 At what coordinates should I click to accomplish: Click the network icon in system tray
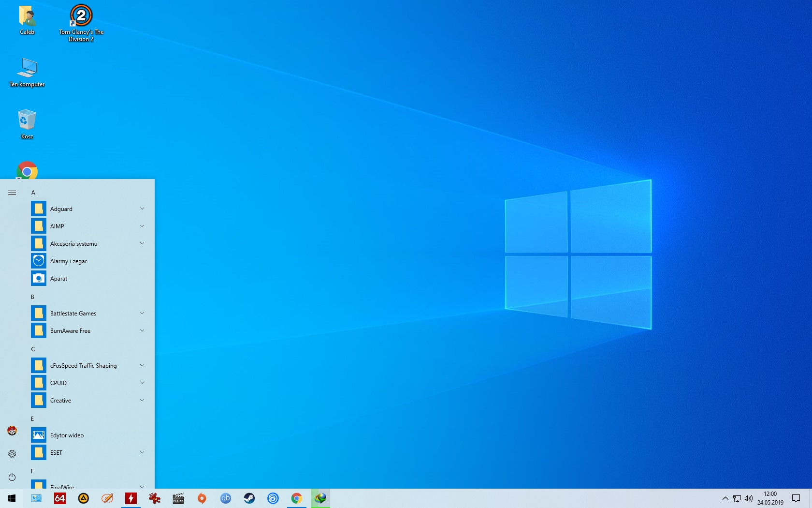coord(737,498)
